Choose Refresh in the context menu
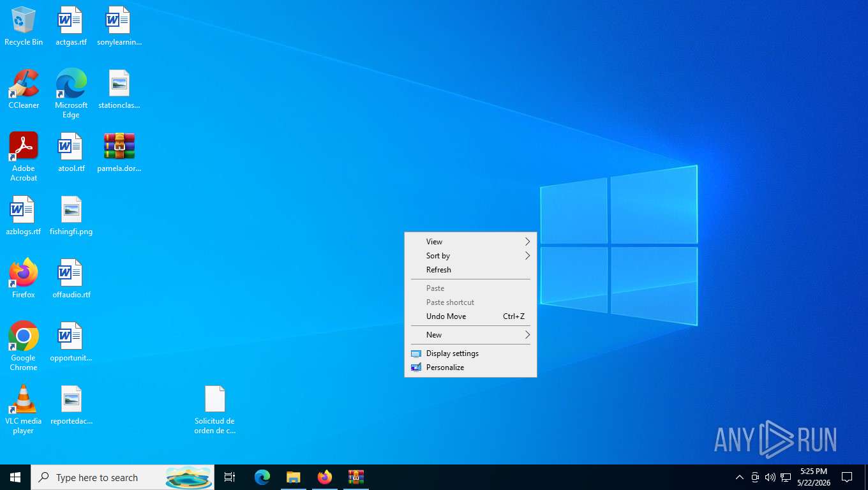 click(x=470, y=270)
